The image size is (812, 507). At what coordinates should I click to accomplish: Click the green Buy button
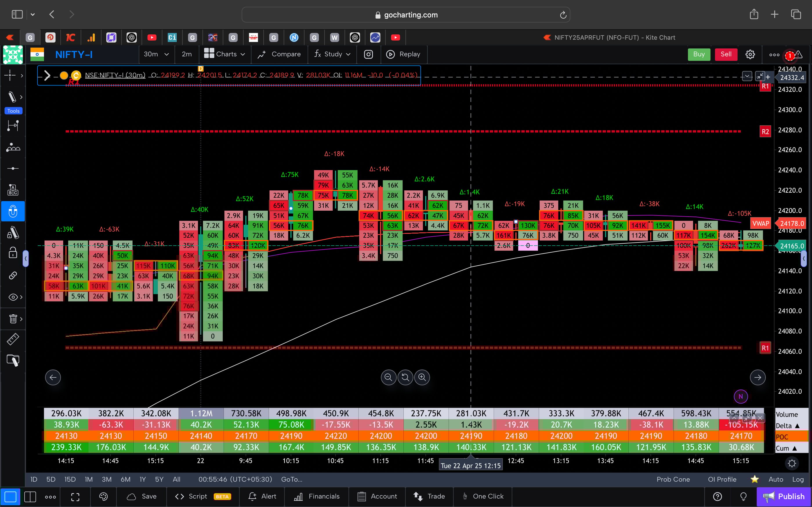tap(699, 54)
